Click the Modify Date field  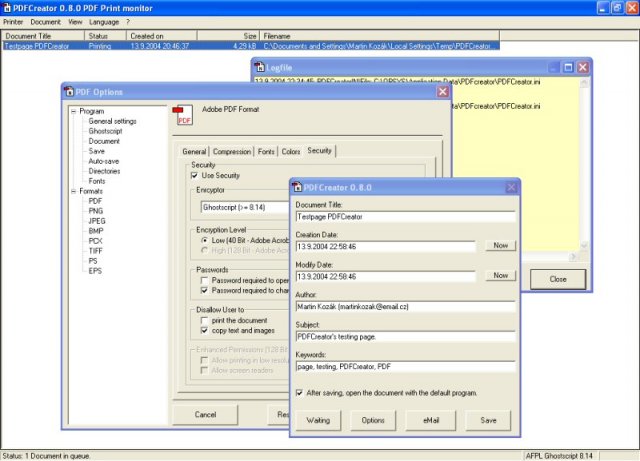[x=385, y=276]
